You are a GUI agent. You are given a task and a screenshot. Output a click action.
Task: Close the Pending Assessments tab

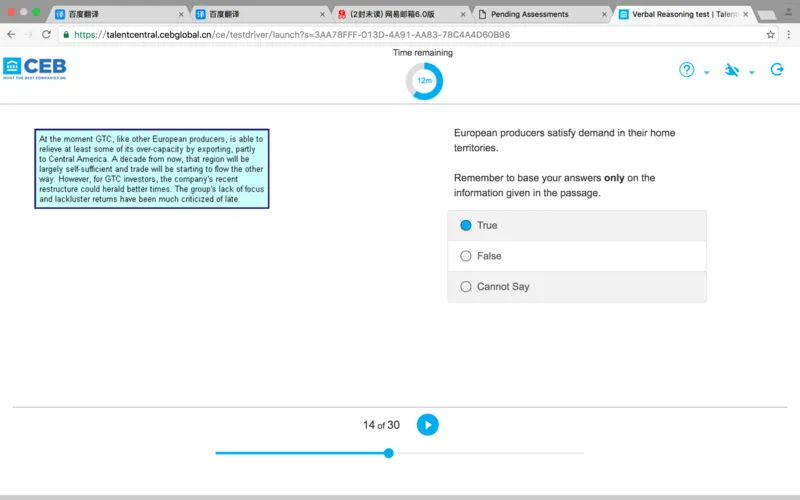pos(603,14)
